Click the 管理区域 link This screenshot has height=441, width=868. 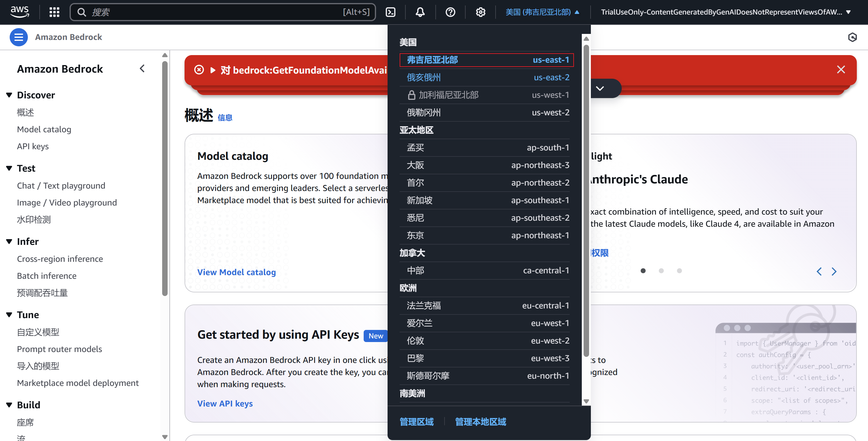417,422
